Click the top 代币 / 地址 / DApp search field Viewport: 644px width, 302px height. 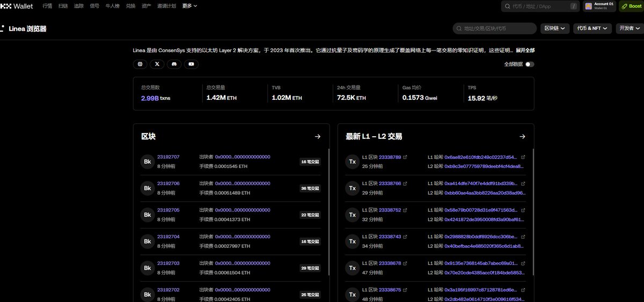click(540, 6)
